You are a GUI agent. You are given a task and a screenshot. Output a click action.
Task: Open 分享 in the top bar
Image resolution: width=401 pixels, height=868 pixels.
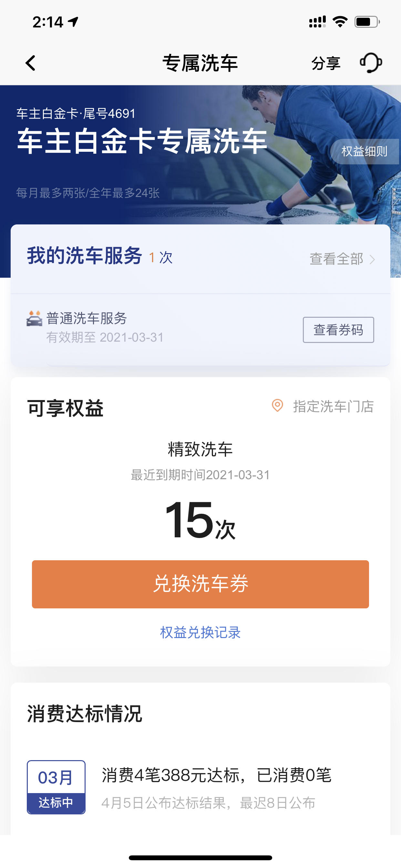point(326,63)
